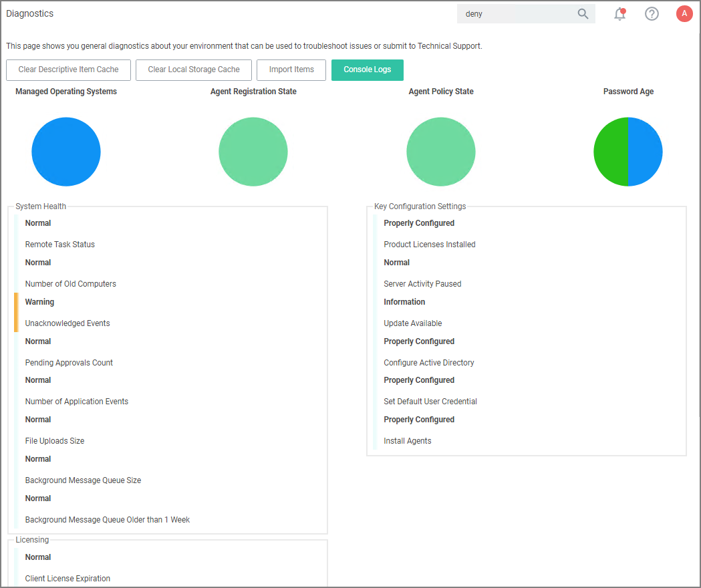Open the notifications bell with red badge
Image resolution: width=701 pixels, height=588 pixels.
click(x=619, y=13)
